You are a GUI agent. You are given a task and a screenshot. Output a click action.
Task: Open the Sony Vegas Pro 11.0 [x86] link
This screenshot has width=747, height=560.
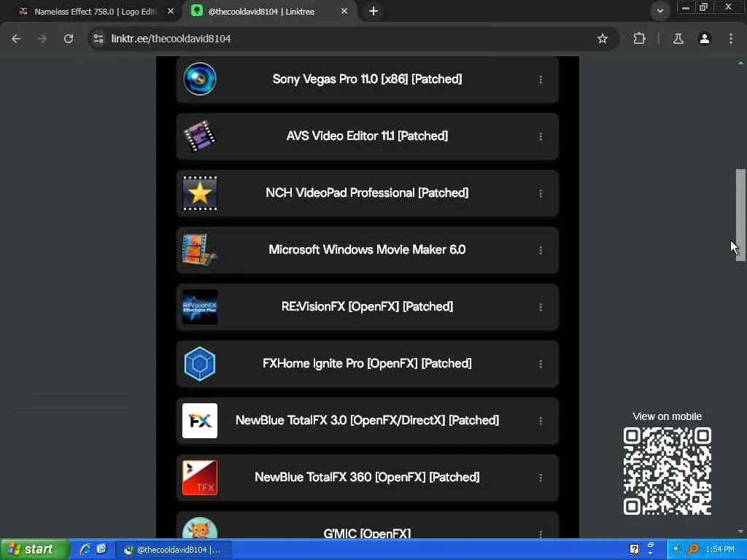368,79
